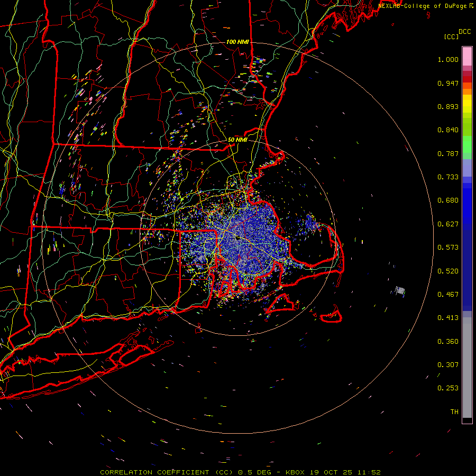Screen dimensions: 476x476
Task: Click the 0.360 scale value
Action: point(448,342)
